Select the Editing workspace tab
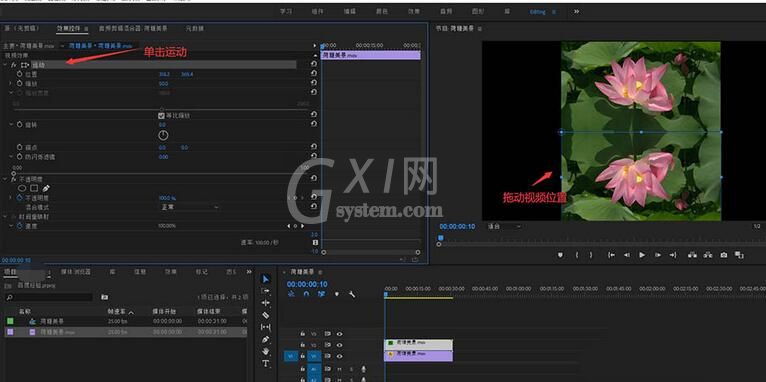The height and width of the screenshot is (382, 766). (x=538, y=11)
